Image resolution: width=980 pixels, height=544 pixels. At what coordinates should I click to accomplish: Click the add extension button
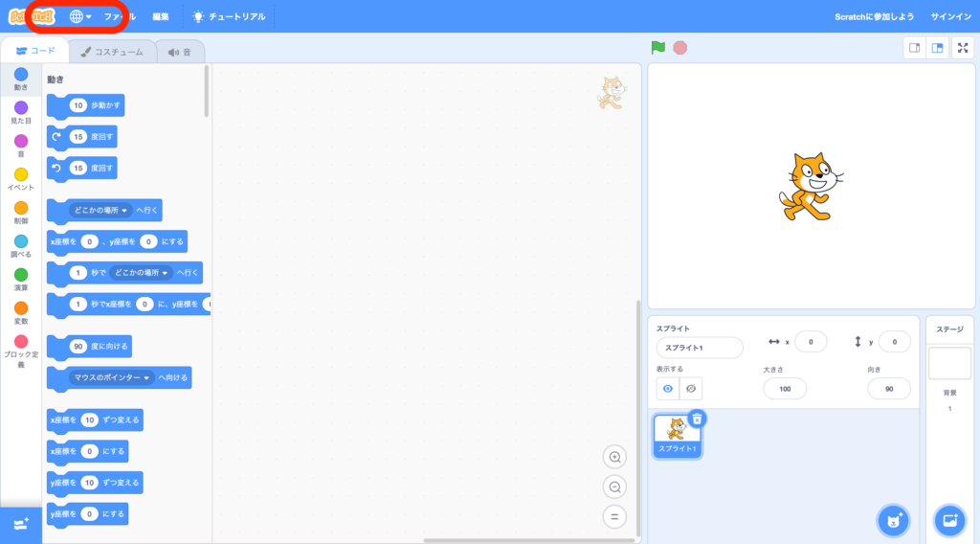click(21, 523)
